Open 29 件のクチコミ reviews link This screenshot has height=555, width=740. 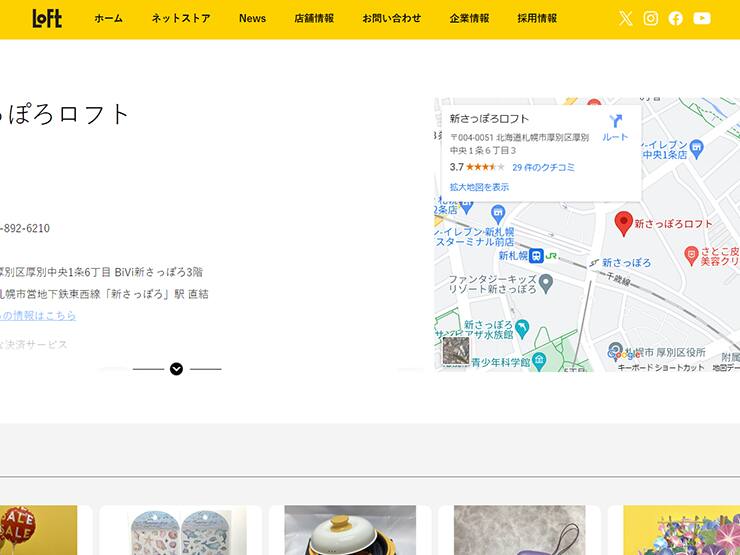(543, 167)
